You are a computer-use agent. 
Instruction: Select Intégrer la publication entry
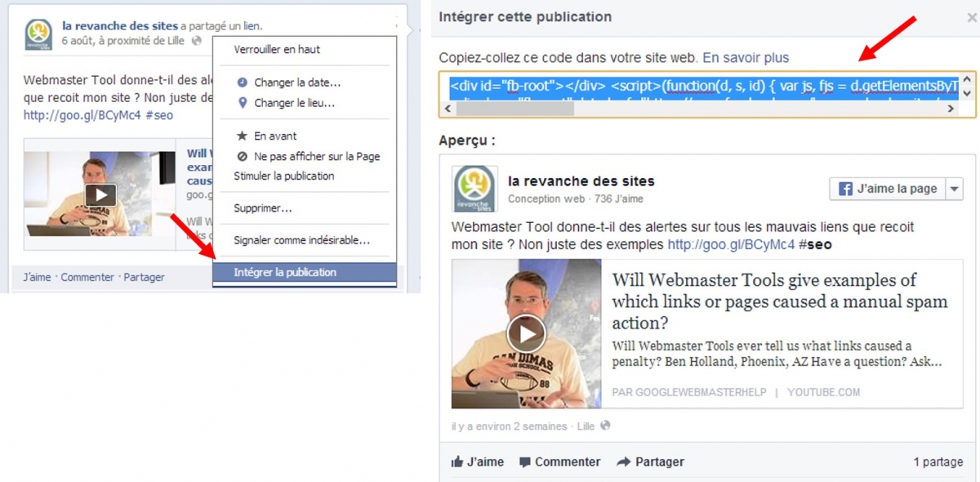coord(305,273)
